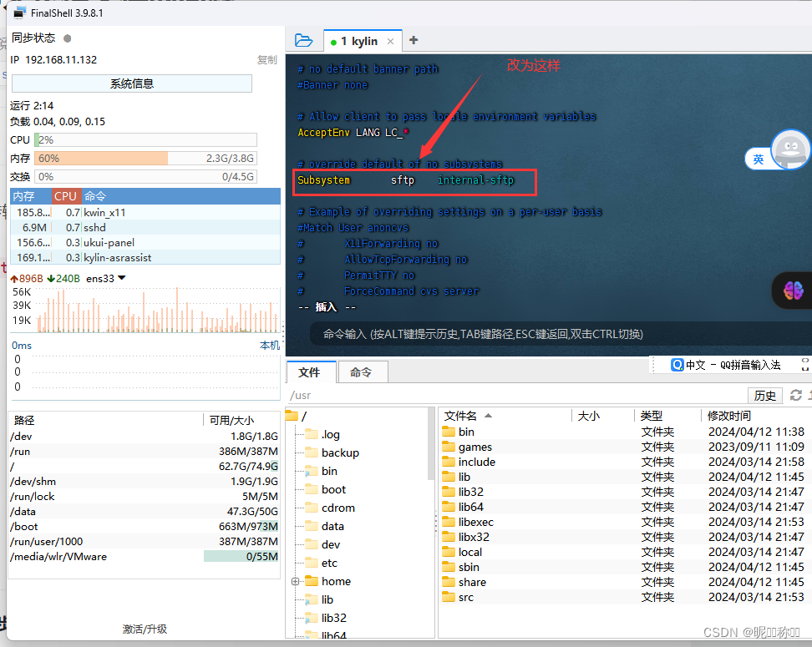Image resolution: width=812 pixels, height=647 pixels.
Task: Click the memory usage bar
Action: (145, 159)
